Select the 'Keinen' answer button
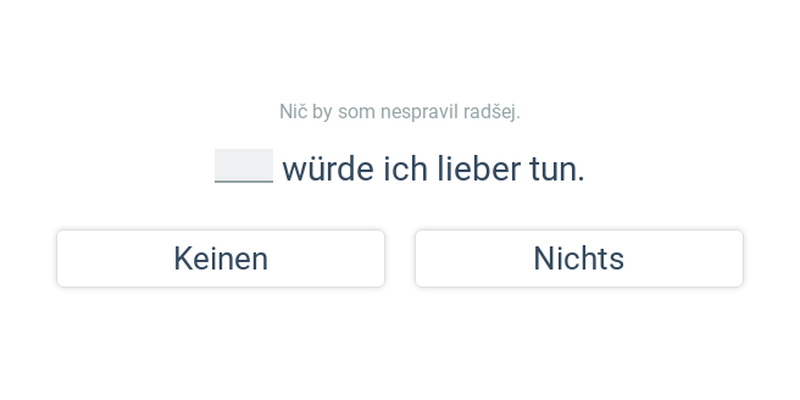800x400 pixels. tap(220, 259)
